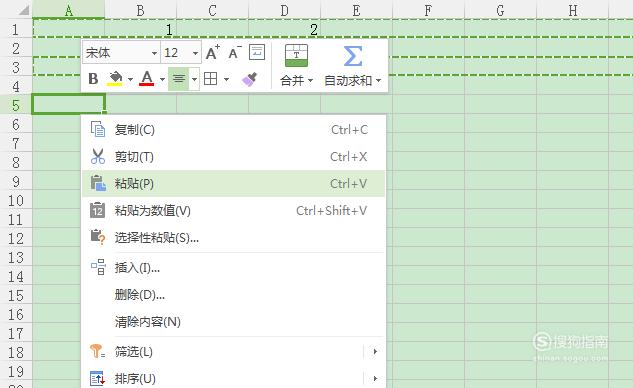Click the increase font size icon
This screenshot has width=633, height=388.
(213, 52)
